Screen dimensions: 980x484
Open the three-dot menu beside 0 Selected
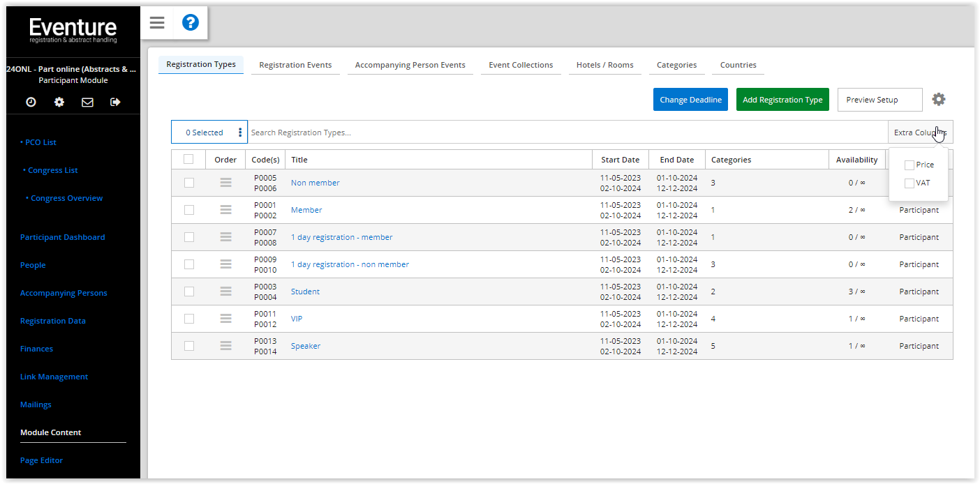point(240,132)
